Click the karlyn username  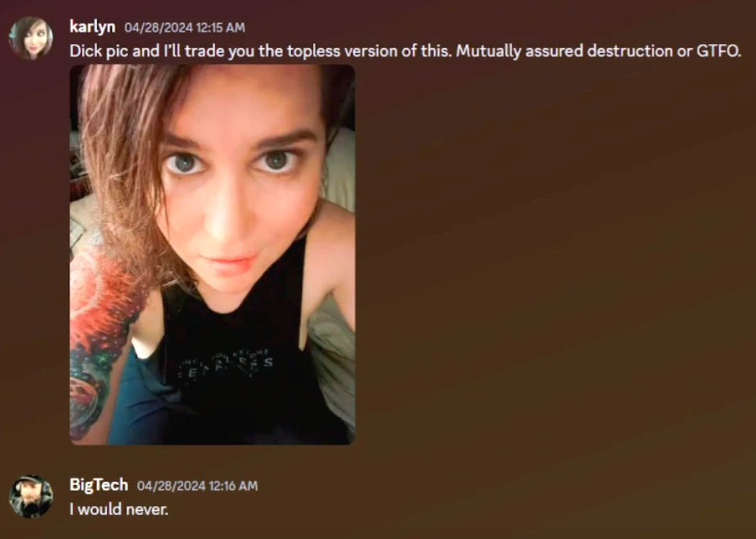pyautogui.click(x=92, y=27)
